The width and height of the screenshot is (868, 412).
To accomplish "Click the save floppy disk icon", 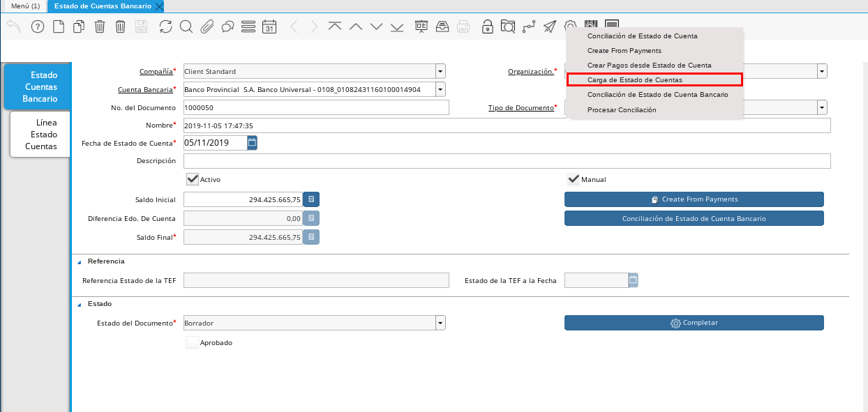I will coord(141,26).
